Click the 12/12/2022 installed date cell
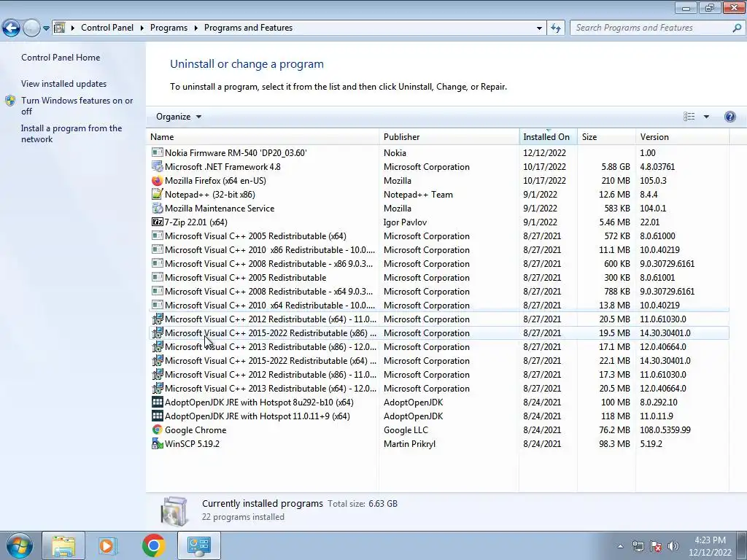Viewport: 747px width, 560px height. [x=544, y=152]
